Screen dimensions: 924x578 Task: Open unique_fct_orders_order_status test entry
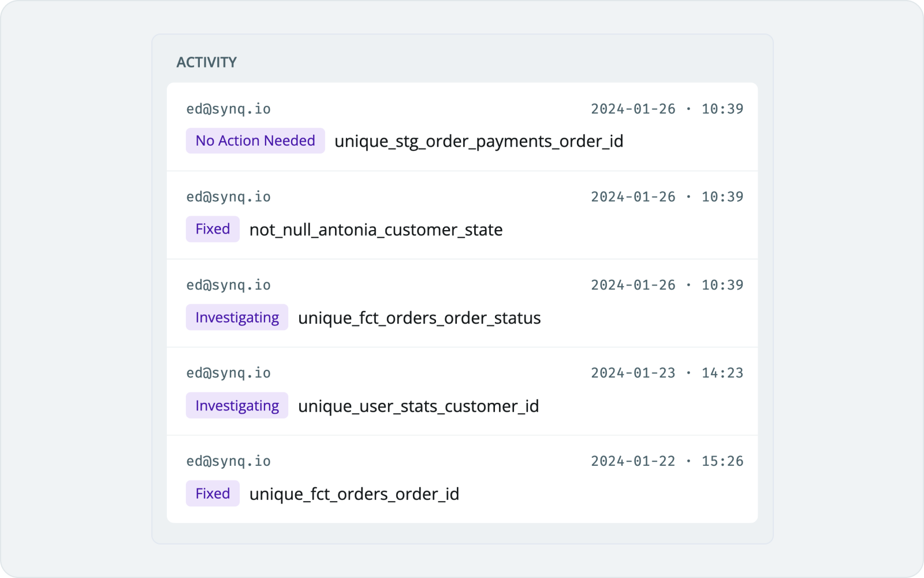click(x=419, y=318)
